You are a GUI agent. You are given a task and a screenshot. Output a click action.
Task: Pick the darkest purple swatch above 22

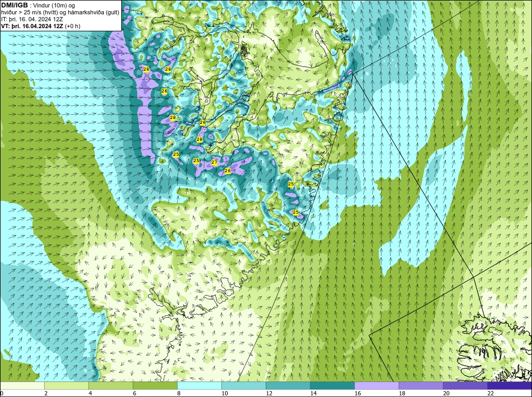[510, 385]
